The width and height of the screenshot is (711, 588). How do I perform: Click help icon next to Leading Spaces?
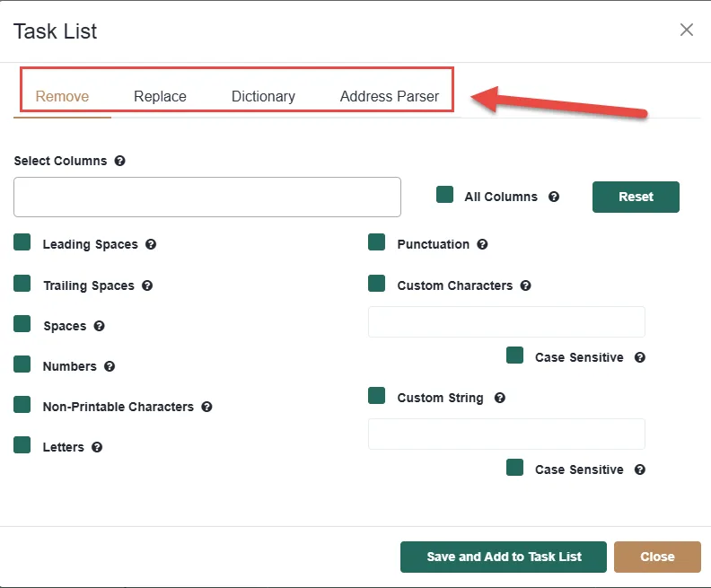152,244
